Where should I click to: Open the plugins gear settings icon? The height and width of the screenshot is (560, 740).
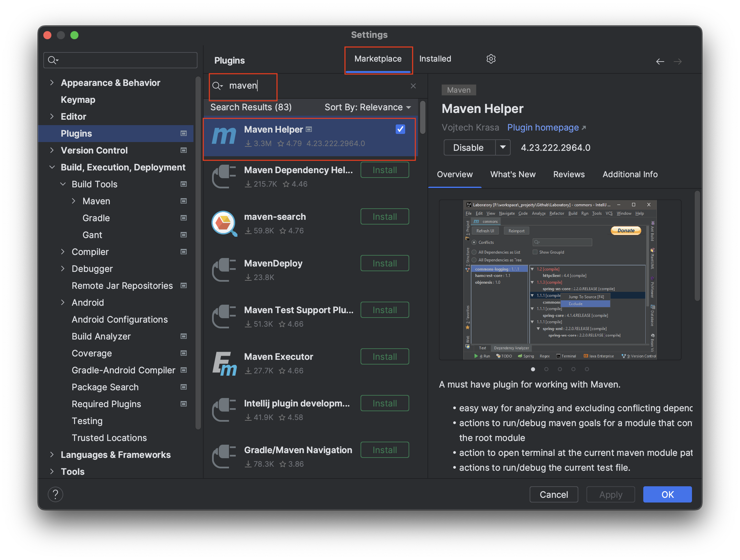click(x=491, y=59)
